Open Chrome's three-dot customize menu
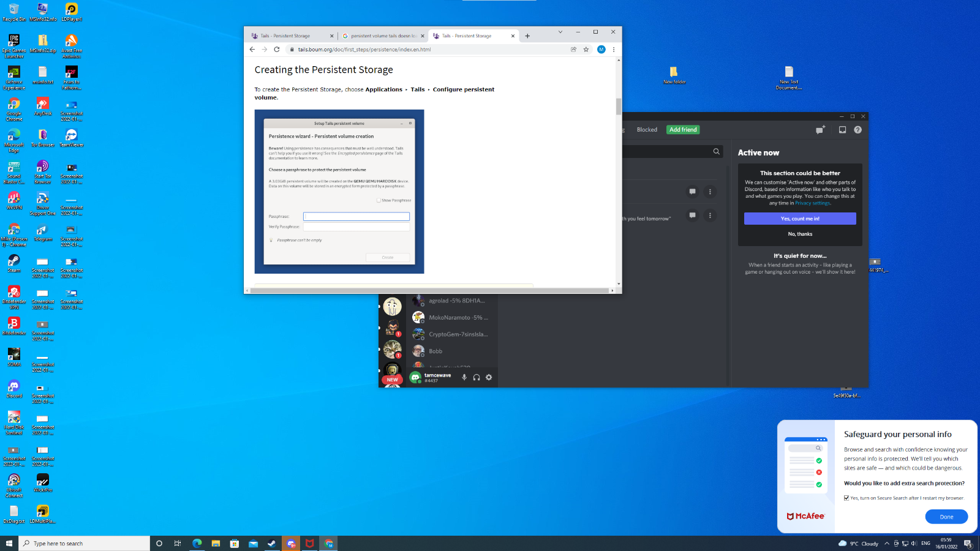This screenshot has height=551, width=980. 614,50
